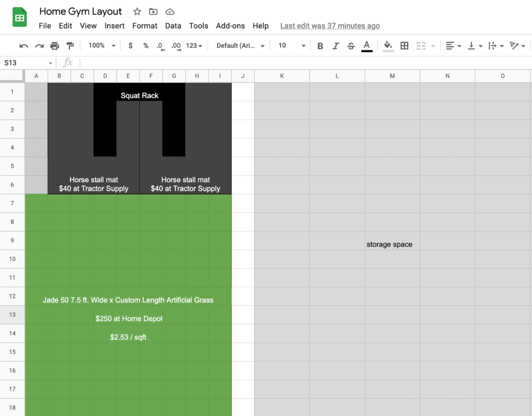This screenshot has width=532, height=416.
Task: Open the Format menu
Action: coord(145,26)
